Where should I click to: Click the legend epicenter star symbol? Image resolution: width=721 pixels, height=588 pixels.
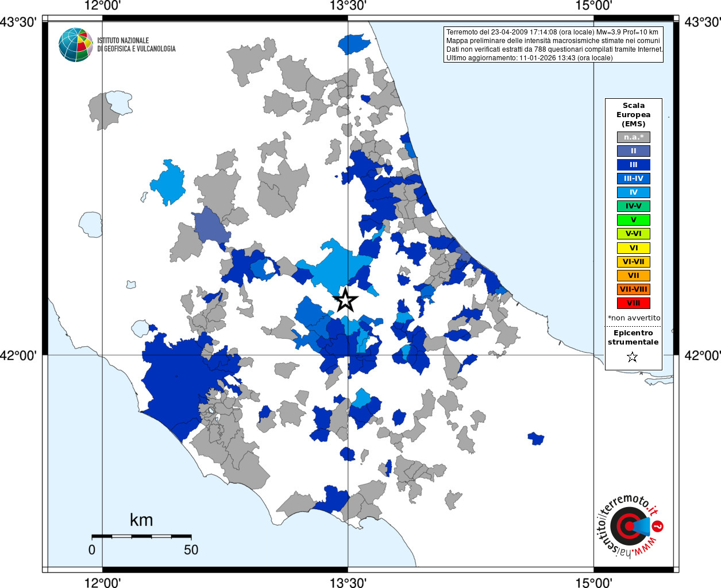(x=633, y=357)
